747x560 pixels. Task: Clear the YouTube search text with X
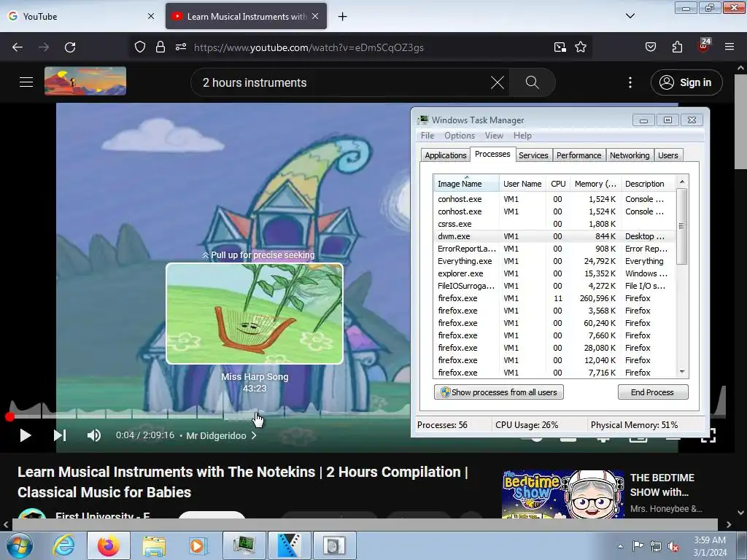[x=498, y=83]
